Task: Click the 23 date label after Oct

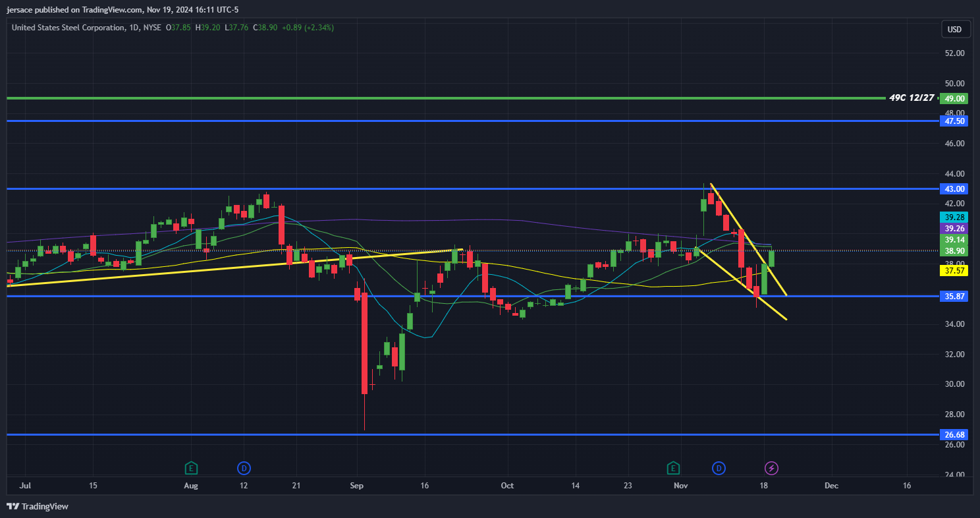Action: point(628,486)
